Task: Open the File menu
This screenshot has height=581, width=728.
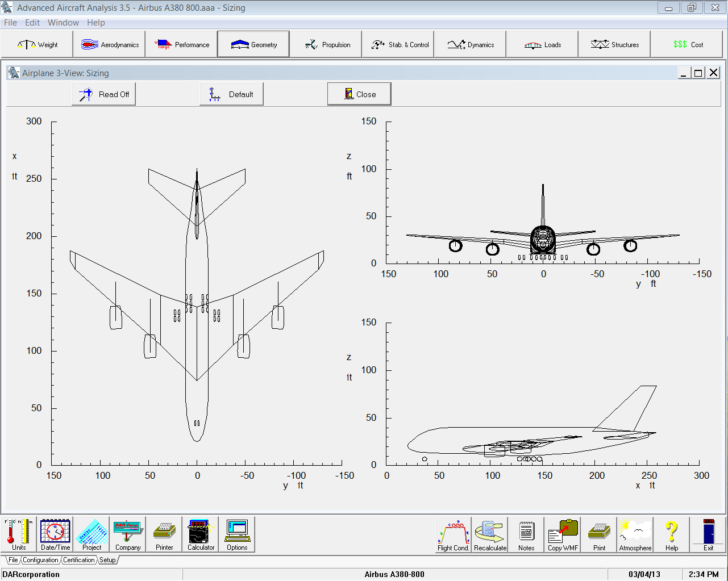Action: tap(10, 23)
